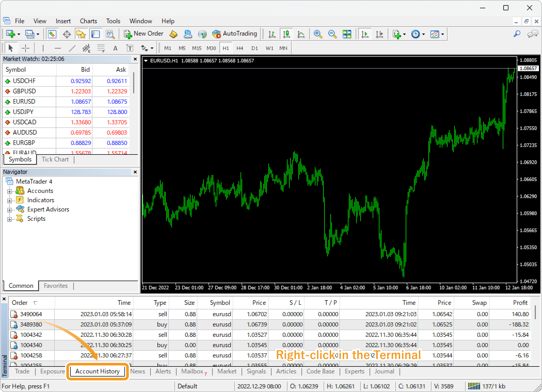
Task: Select the text label tool
Action: coord(130,48)
